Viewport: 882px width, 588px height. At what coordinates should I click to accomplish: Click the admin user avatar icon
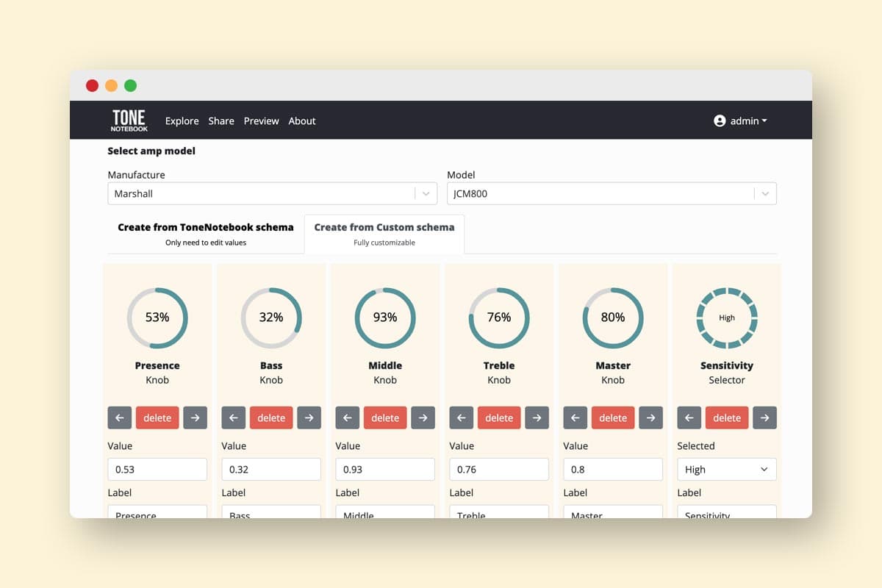[720, 121]
